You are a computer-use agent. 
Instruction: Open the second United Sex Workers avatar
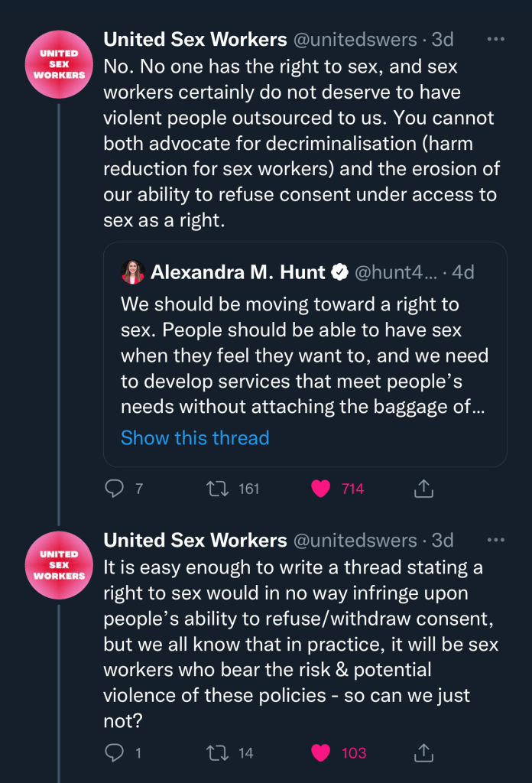tap(59, 565)
